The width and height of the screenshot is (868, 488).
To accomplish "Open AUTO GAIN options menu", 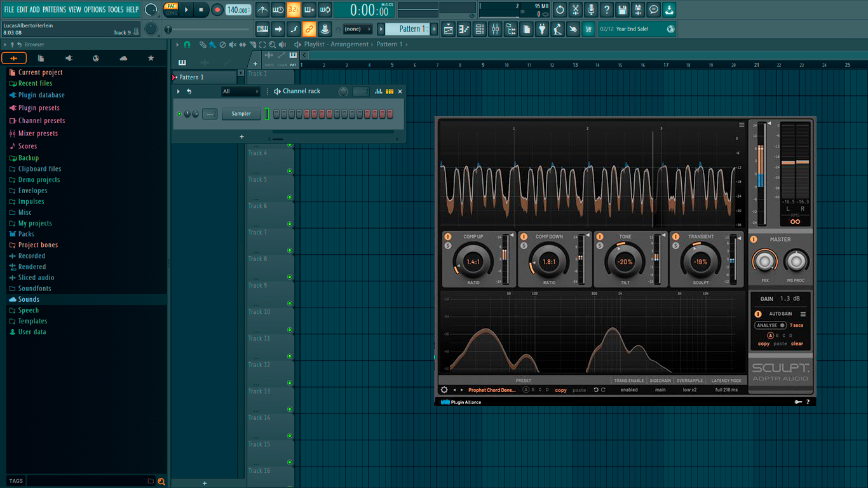I will pos(803,314).
